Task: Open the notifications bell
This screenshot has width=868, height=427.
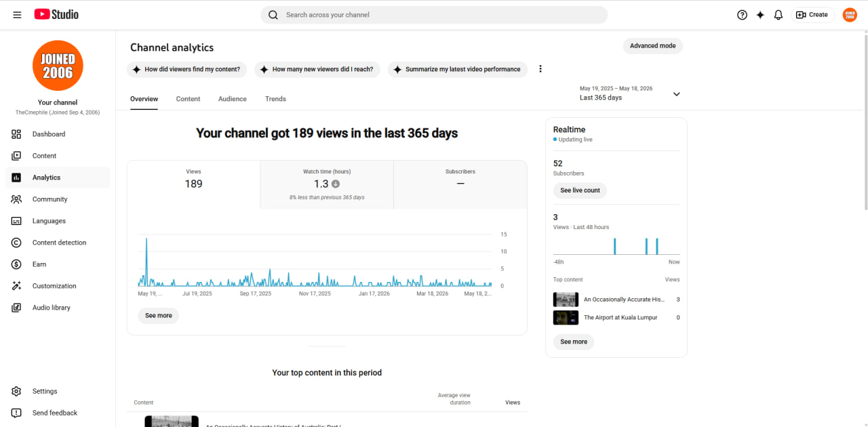Action: pyautogui.click(x=778, y=15)
